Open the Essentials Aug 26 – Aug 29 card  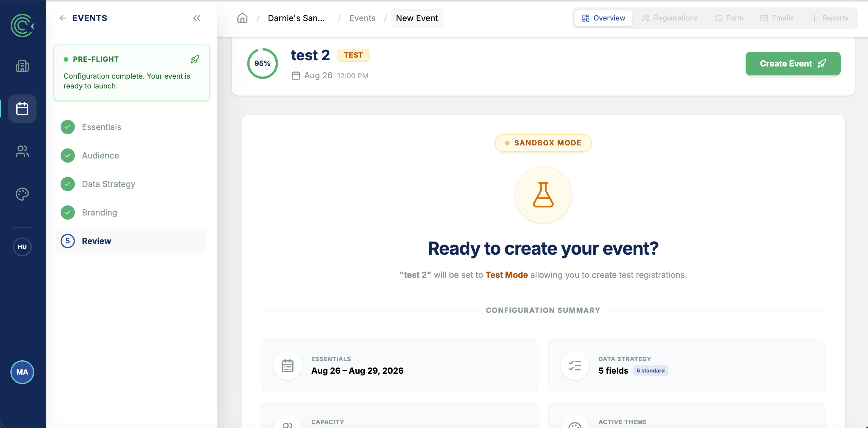point(400,366)
